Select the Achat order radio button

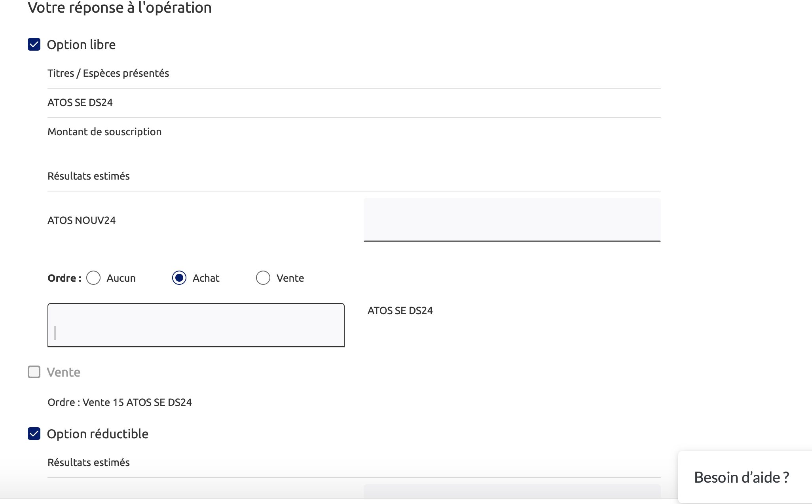179,278
